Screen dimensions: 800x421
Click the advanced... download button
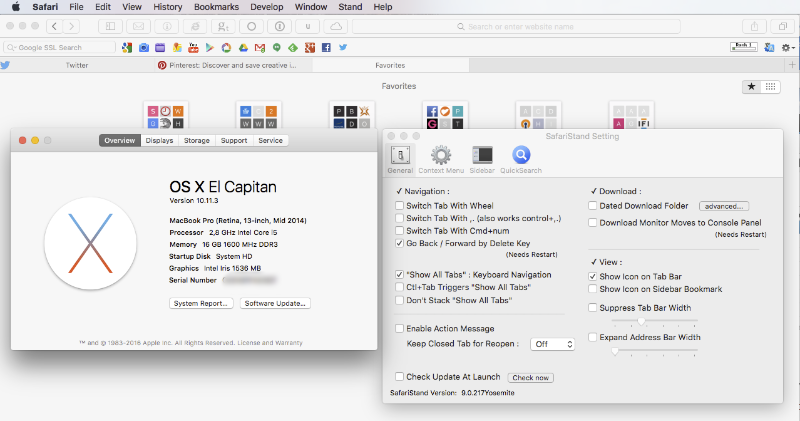point(724,206)
